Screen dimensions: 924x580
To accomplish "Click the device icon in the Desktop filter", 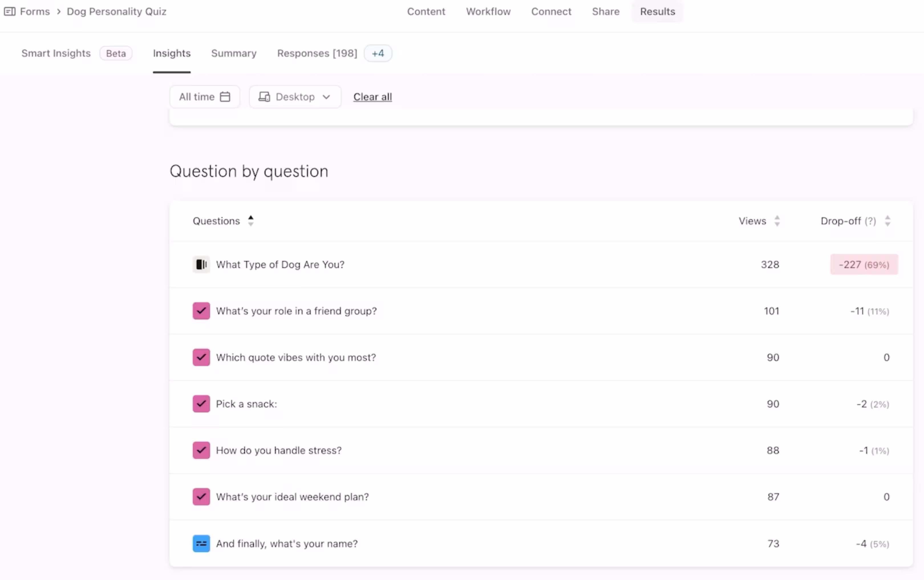I will click(x=264, y=97).
